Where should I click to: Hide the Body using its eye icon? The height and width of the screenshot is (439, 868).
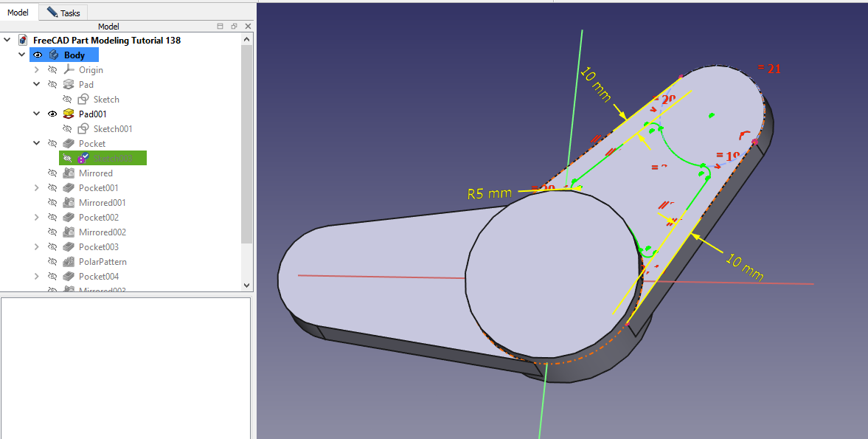(38, 55)
